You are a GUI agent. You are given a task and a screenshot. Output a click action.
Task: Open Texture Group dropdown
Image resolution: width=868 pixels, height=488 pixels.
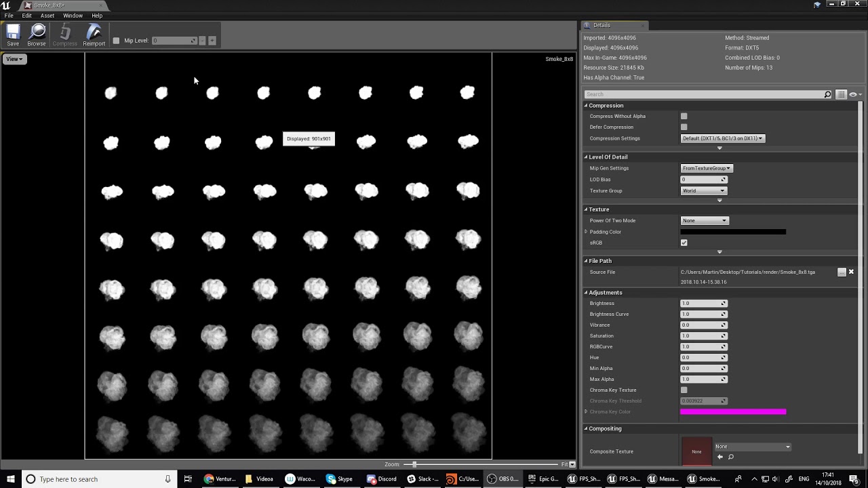point(703,190)
